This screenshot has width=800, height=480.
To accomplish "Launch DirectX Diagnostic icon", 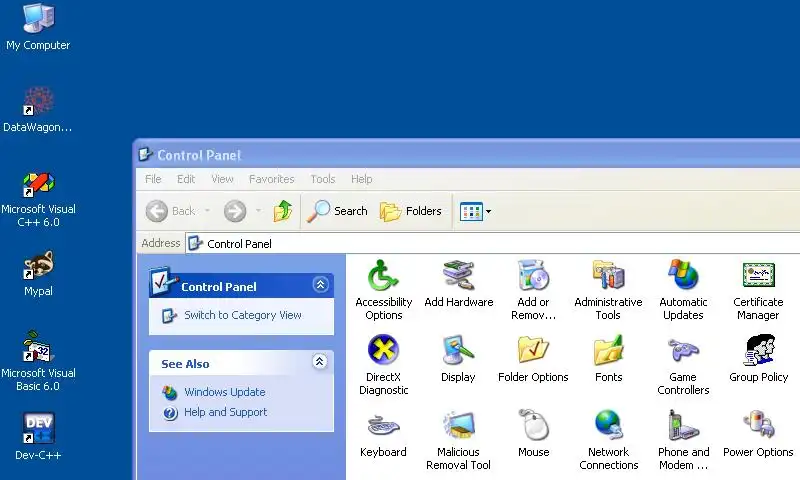I will tap(383, 365).
